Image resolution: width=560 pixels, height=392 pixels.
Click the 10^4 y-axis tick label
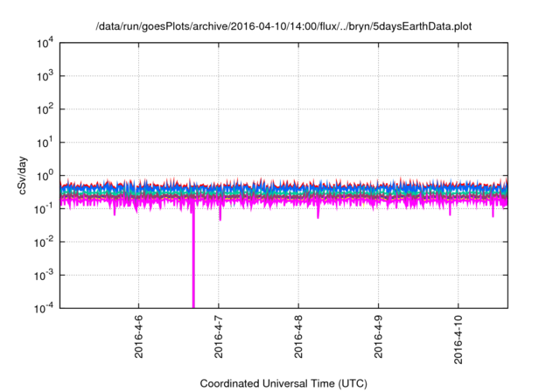point(45,43)
